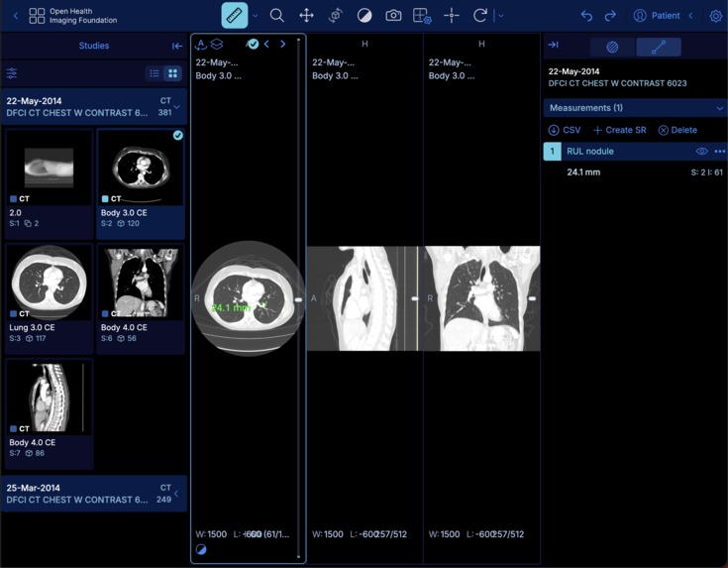728x568 pixels.
Task: Open orientation menu in active viewport
Action: click(x=200, y=45)
